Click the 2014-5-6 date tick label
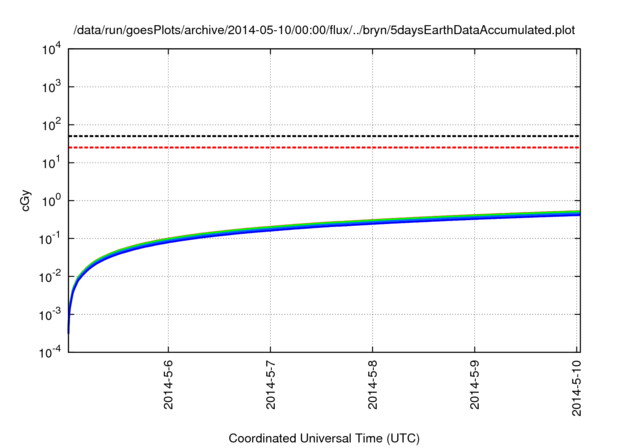This screenshot has height=448, width=640. coord(169,383)
